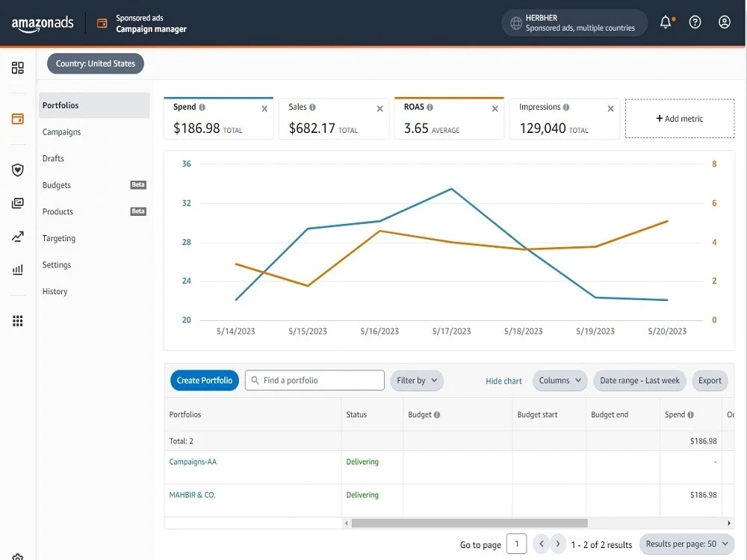
Task: Click the $682.17 Sales total value
Action: pos(311,128)
